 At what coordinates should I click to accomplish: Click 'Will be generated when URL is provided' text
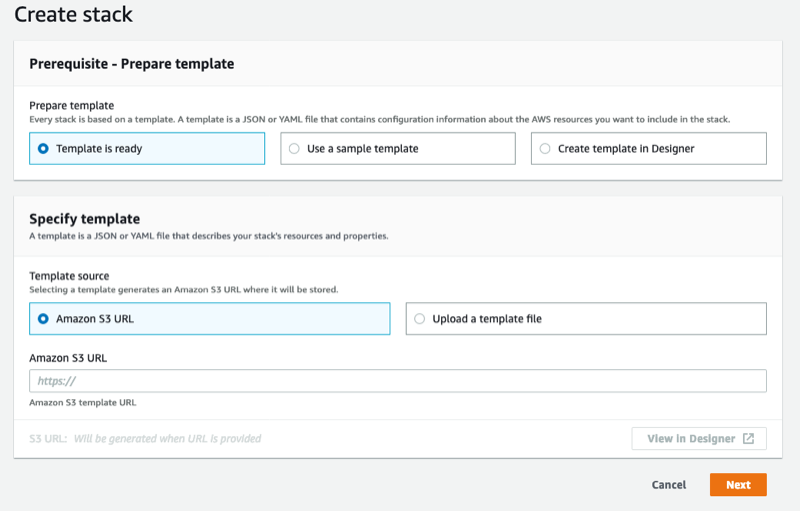[167, 439]
